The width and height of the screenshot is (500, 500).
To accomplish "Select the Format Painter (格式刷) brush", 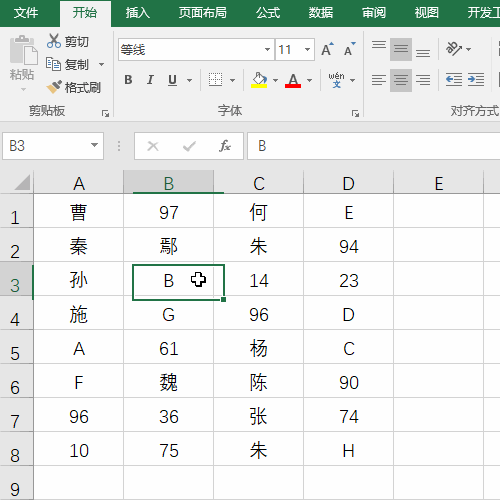I will (54, 87).
